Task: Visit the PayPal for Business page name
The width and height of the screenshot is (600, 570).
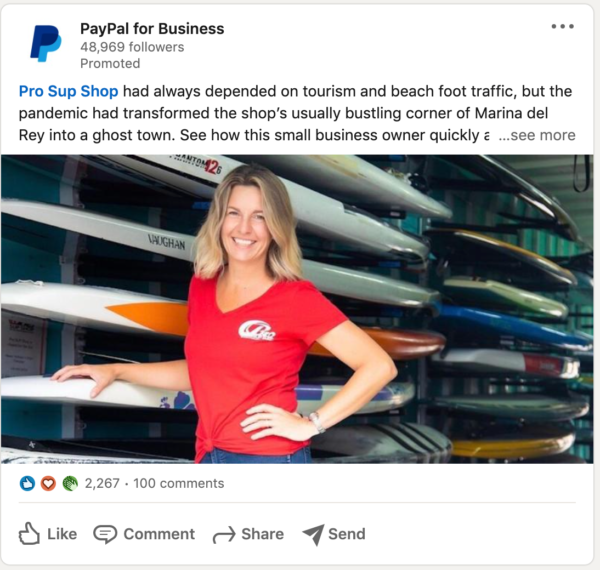Action: point(152,29)
